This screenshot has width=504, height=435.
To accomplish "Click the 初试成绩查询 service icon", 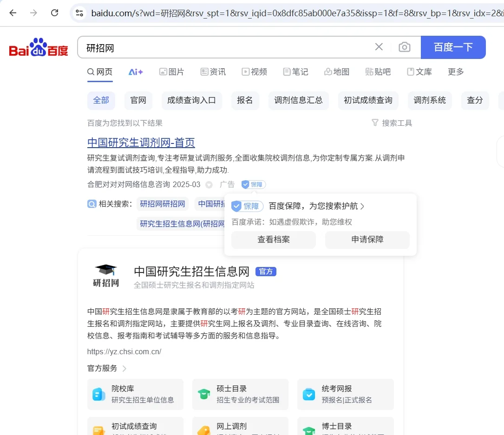I will (98, 430).
